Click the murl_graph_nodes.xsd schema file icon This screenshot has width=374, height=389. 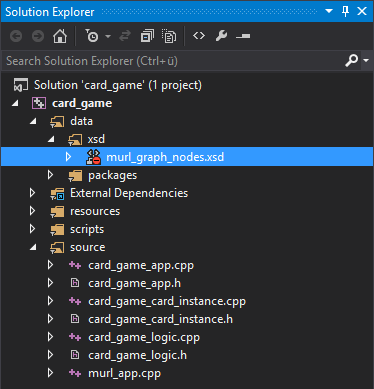click(93, 157)
